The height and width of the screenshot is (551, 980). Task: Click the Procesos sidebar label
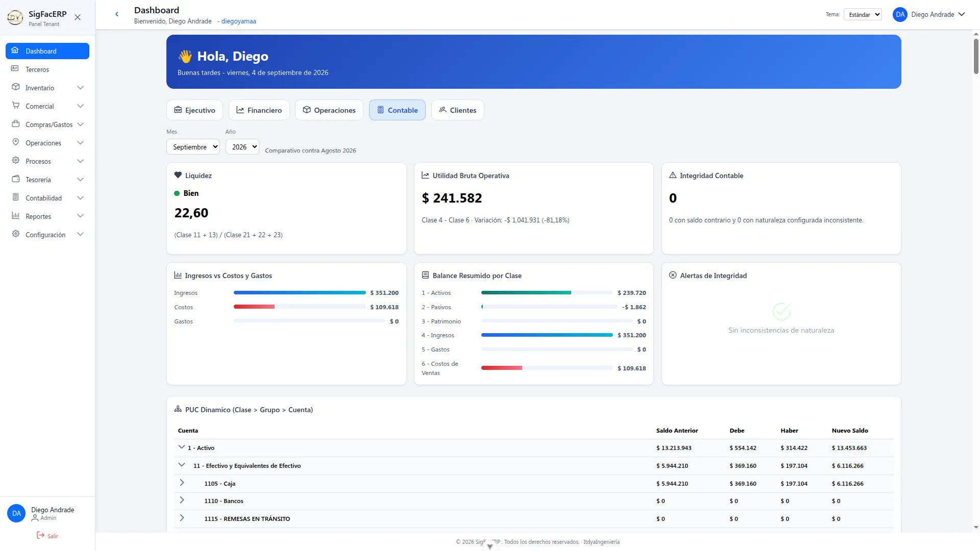pyautogui.click(x=38, y=161)
